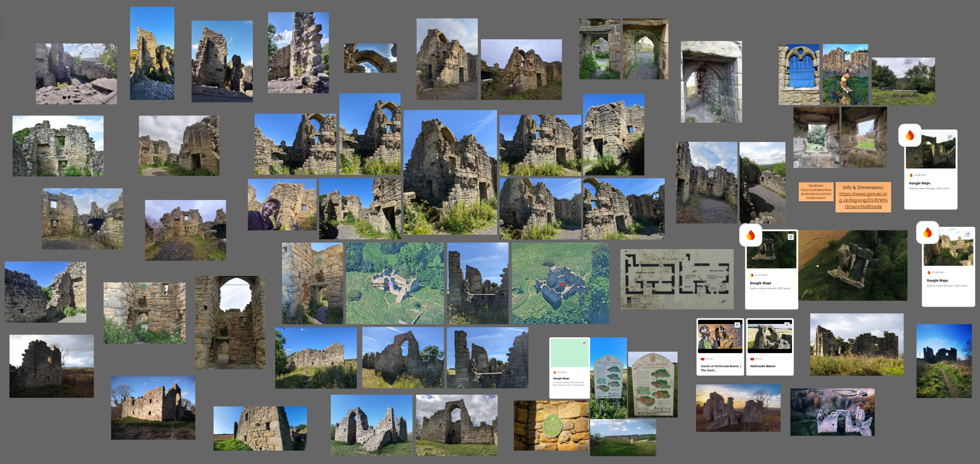Click the YouTube icon on the Giants of Hollinside card
980x464 pixels.
[703, 359]
